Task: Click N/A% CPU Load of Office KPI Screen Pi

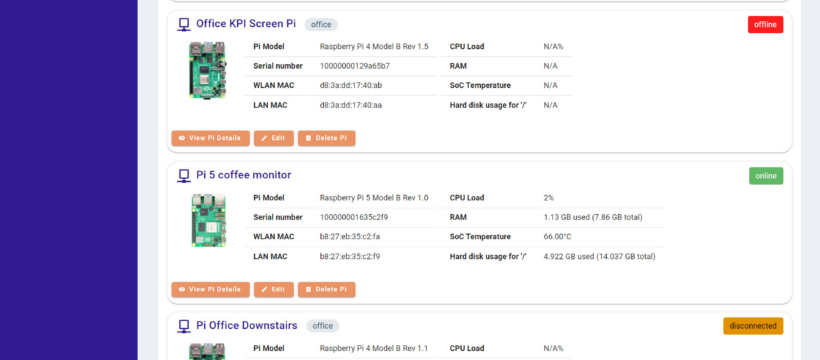Action: tap(553, 47)
